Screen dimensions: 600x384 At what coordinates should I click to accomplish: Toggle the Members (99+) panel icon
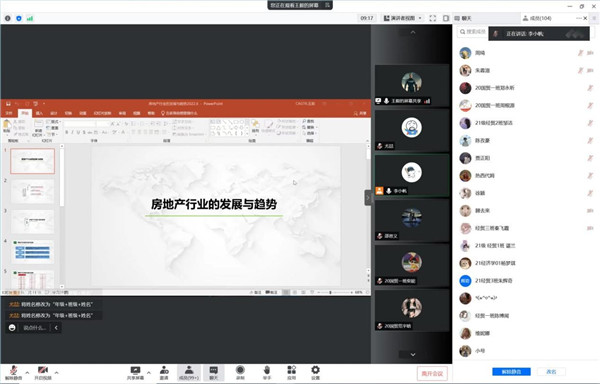(189, 373)
